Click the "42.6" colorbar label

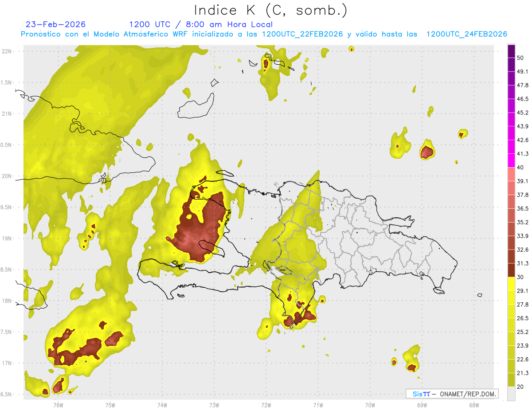pos(523,140)
